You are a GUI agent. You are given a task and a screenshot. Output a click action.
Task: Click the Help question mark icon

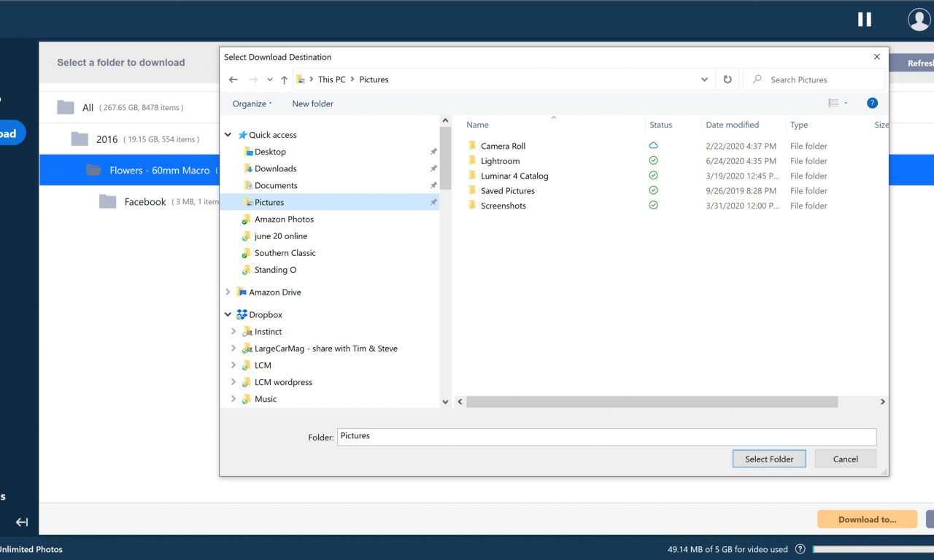pyautogui.click(x=872, y=104)
